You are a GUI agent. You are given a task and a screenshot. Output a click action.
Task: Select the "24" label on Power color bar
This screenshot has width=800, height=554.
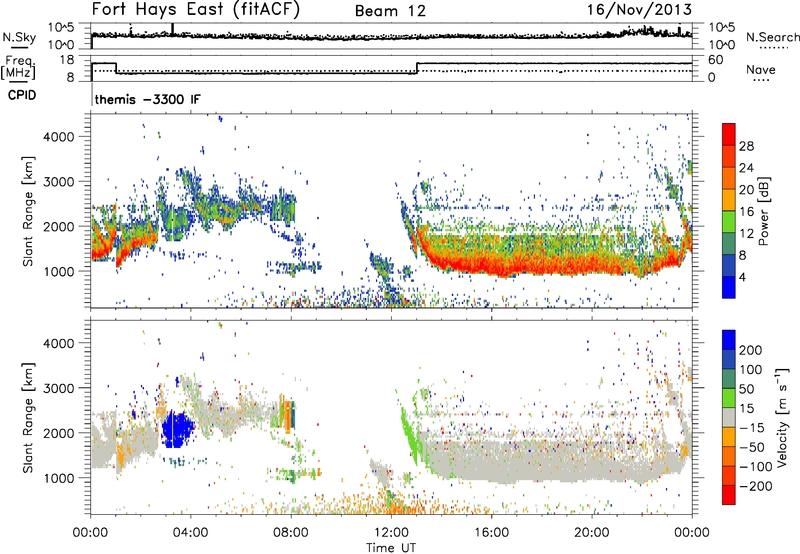[x=746, y=168]
